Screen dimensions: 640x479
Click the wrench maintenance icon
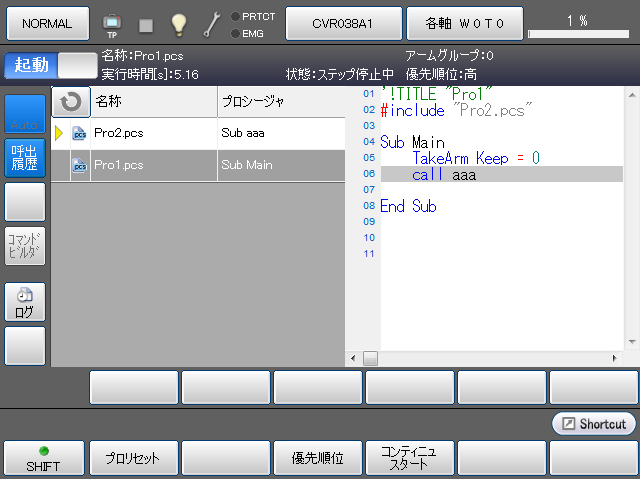point(212,23)
